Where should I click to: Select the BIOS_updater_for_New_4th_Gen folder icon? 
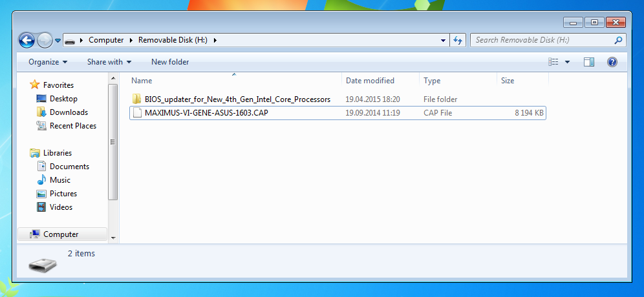pos(137,99)
